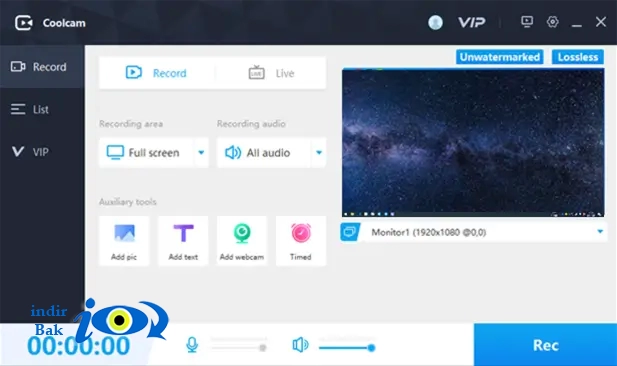
Task: Minimize the Coolcam window
Action: 577,25
